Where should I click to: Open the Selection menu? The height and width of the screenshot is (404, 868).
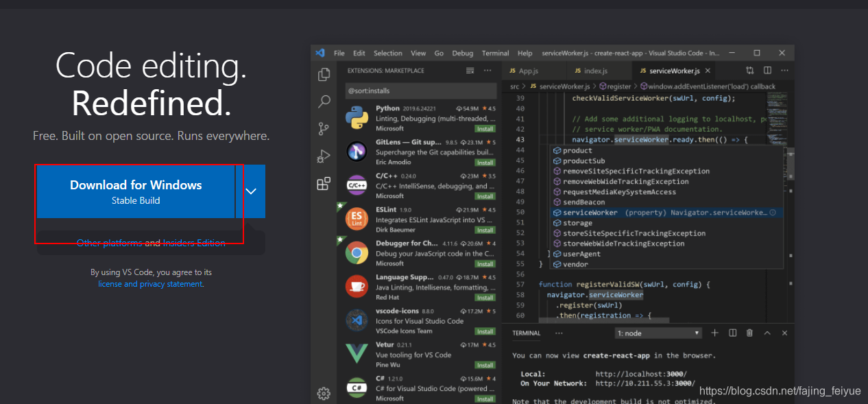pos(388,53)
